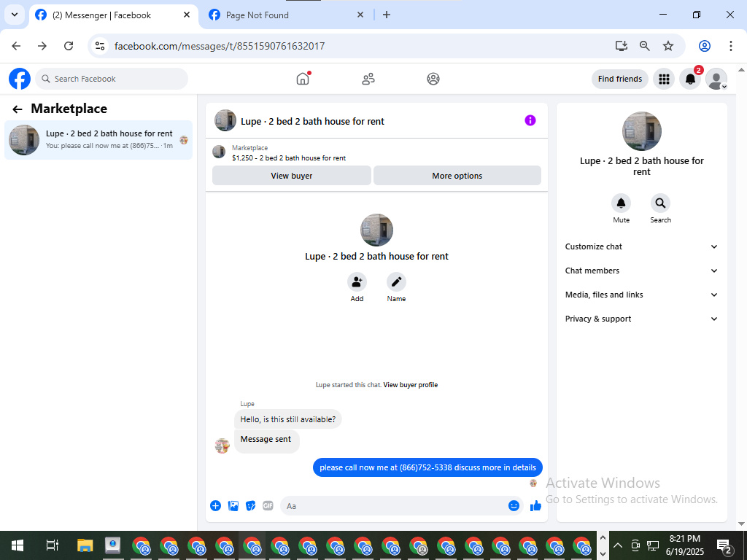747x560 pixels.
Task: Open the Marketplace listing $1,250 link
Action: pos(289,158)
